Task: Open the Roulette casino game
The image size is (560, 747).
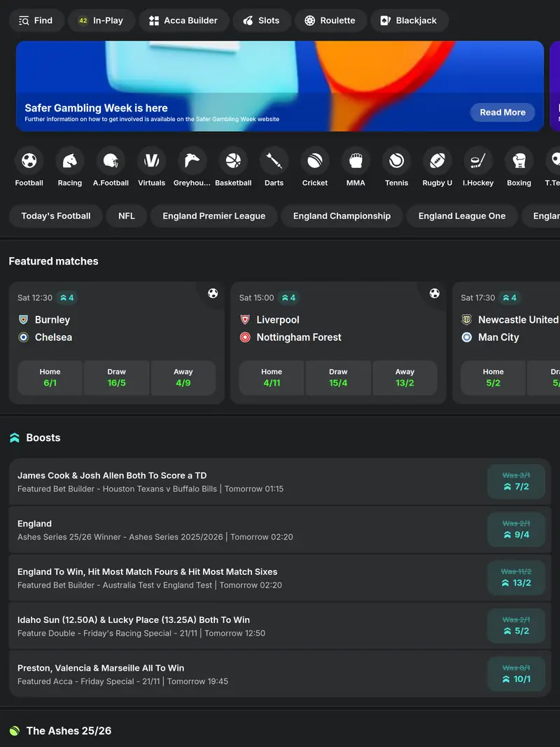Action: pyautogui.click(x=330, y=20)
